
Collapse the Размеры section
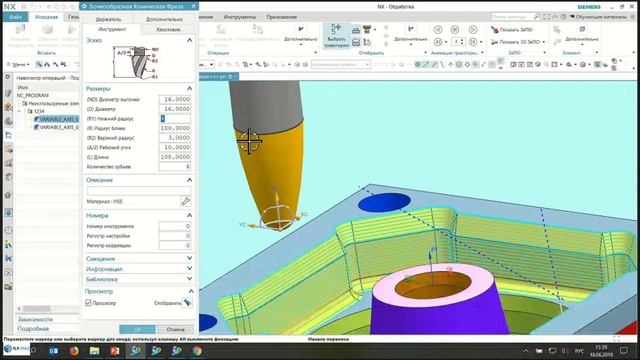(189, 89)
